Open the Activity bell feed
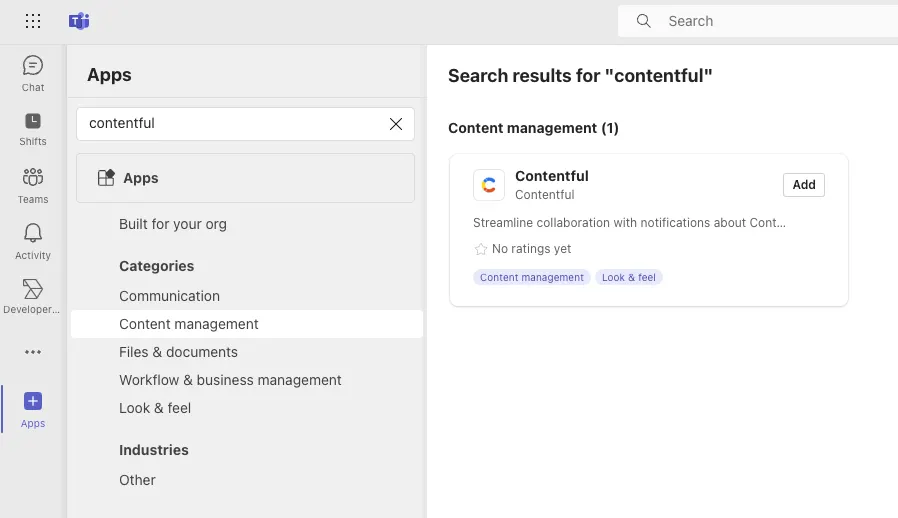898x518 pixels. click(33, 242)
